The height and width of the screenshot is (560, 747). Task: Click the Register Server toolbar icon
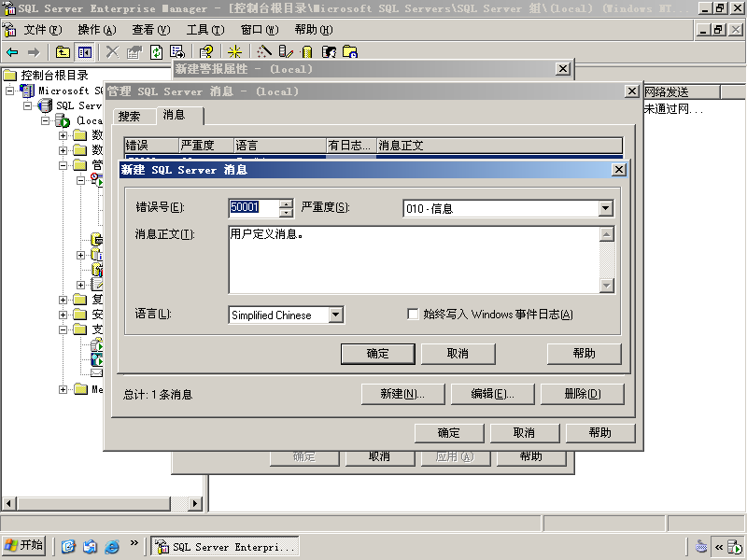point(286,52)
